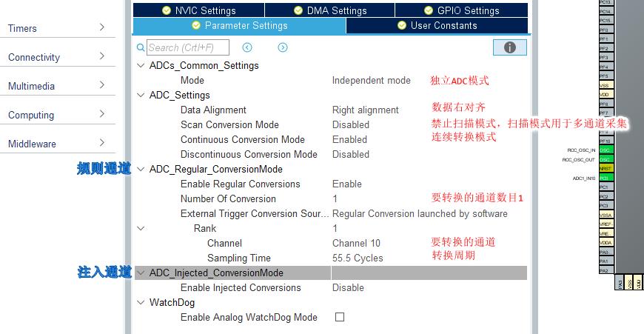The height and width of the screenshot is (334, 644).
Task: Switch to the User Constants tab
Action: point(437,25)
